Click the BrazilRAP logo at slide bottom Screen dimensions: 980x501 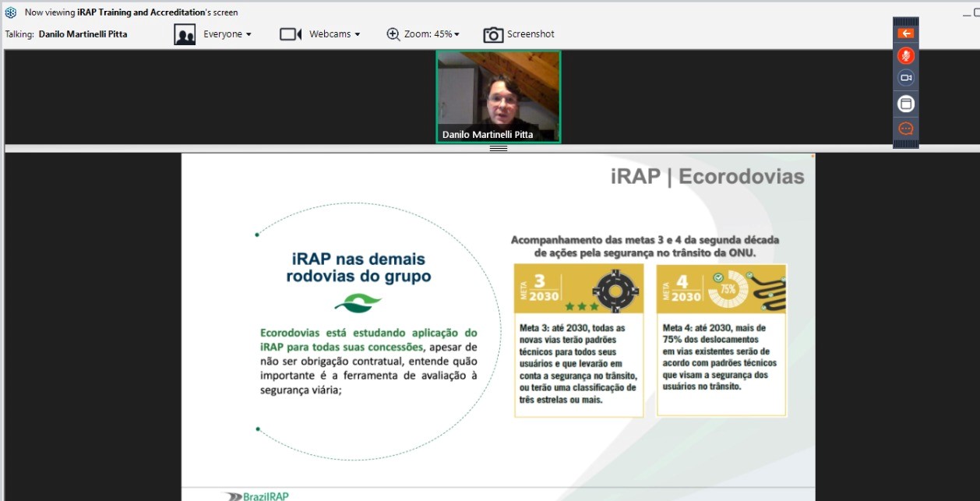256,496
